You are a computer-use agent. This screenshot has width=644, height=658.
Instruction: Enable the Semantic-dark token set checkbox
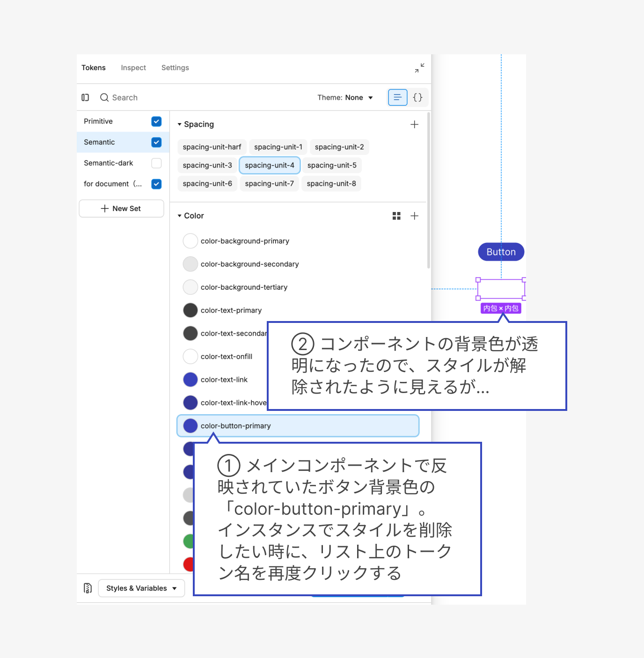click(x=156, y=163)
